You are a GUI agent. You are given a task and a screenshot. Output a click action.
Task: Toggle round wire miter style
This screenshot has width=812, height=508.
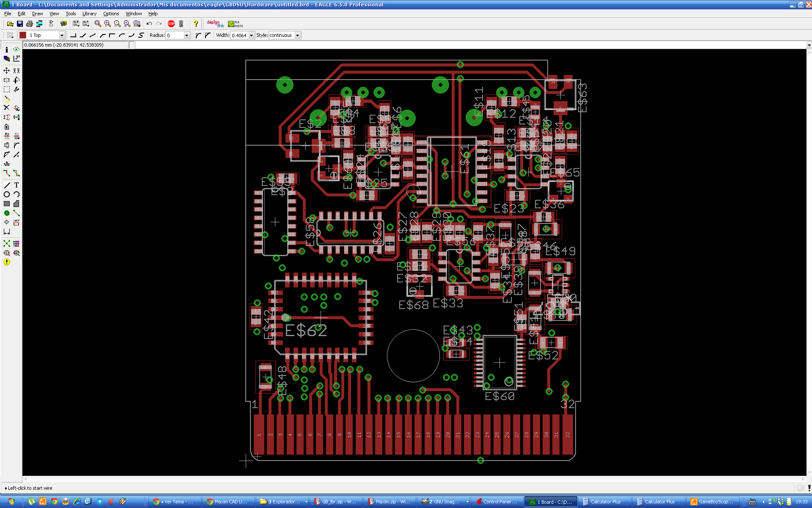[198, 35]
